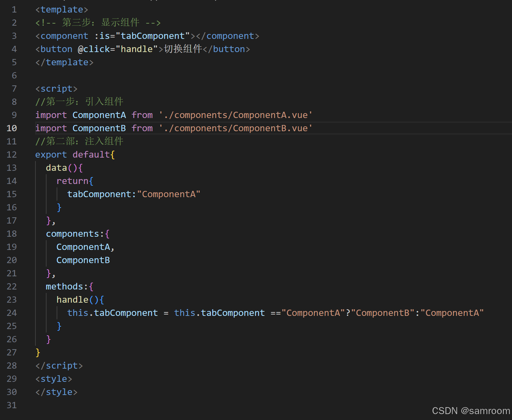Screen dimensions: 512x420
Task: Click the components: property key
Action: 72,234
